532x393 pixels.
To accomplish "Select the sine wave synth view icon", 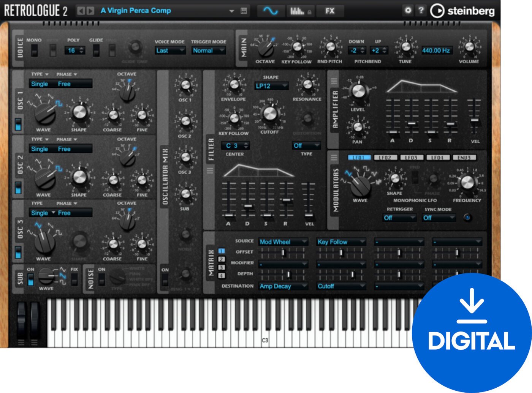I will [271, 11].
